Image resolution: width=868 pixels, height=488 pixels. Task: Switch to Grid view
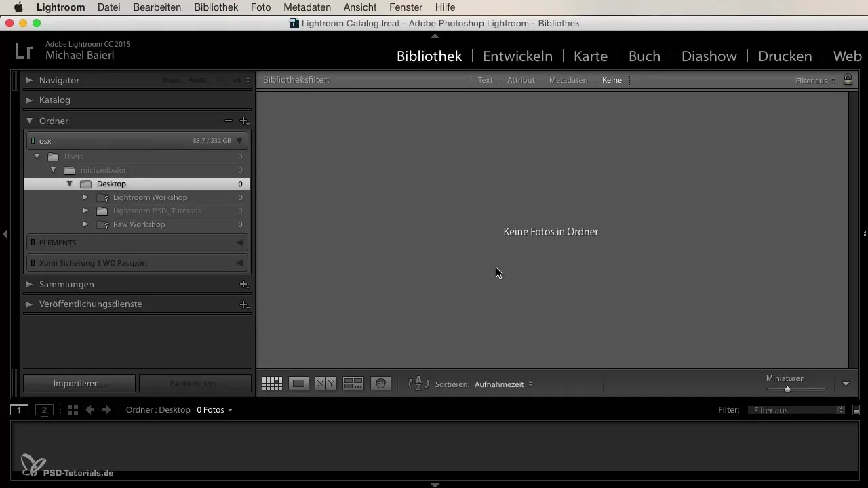272,384
